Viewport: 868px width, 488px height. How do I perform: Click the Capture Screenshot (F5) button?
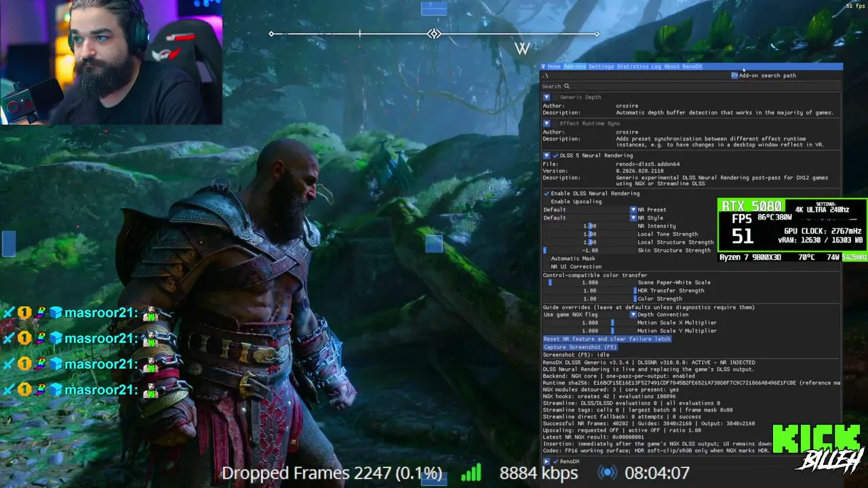point(580,347)
